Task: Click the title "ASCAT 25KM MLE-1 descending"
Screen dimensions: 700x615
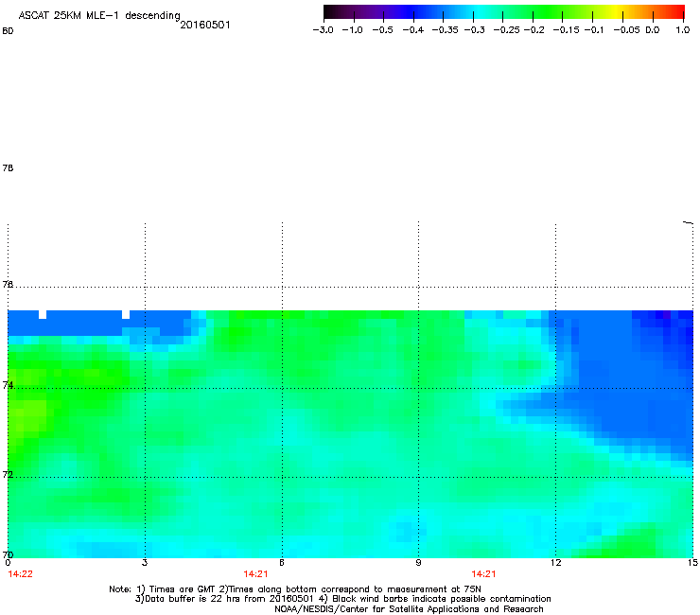Action: (x=99, y=16)
